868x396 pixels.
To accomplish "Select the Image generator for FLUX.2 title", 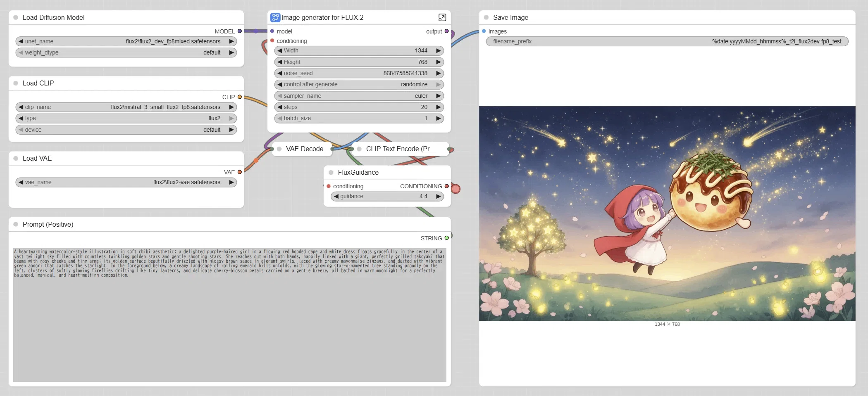I will point(322,17).
